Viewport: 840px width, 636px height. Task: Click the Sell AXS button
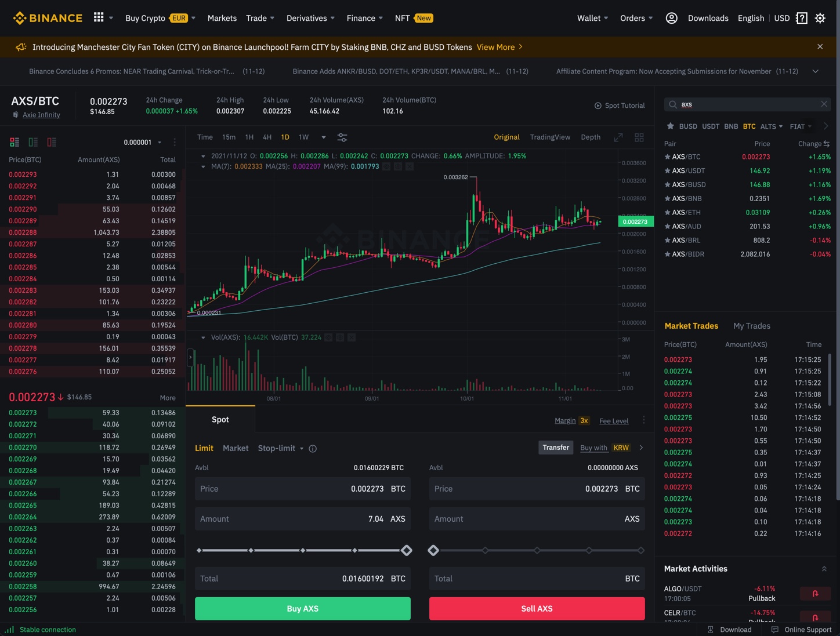pyautogui.click(x=537, y=608)
